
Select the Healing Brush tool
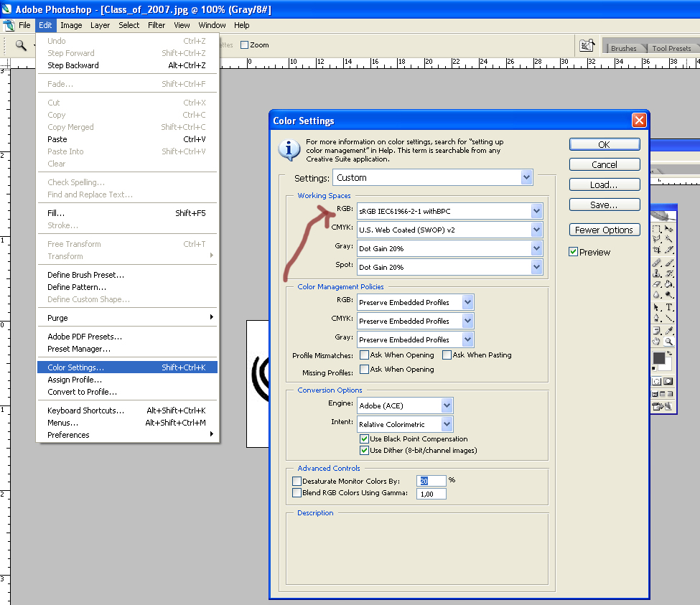coord(657,263)
